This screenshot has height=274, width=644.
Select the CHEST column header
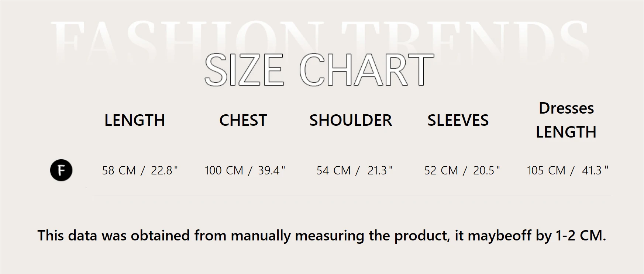coord(243,120)
